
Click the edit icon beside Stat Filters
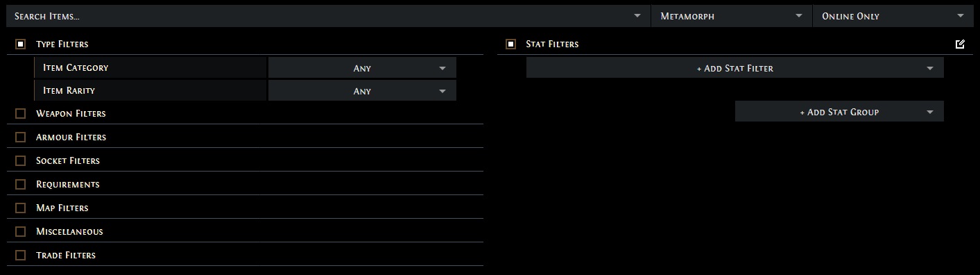pos(960,44)
